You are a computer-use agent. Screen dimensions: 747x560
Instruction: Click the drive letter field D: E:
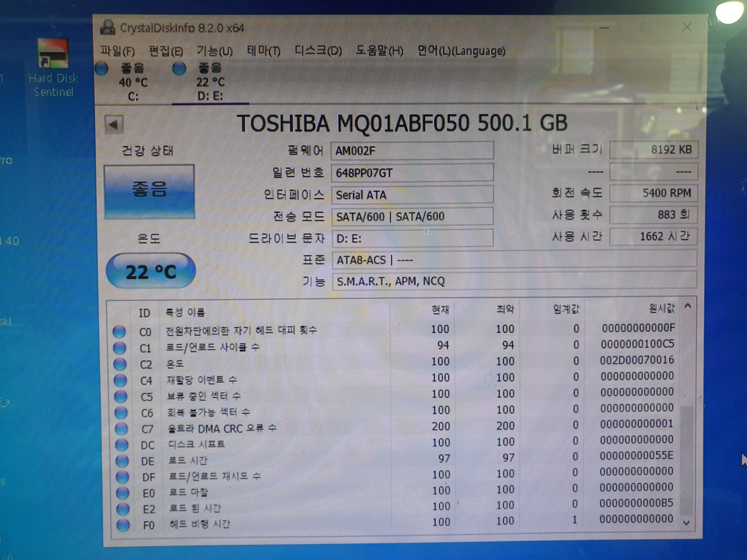pos(412,239)
